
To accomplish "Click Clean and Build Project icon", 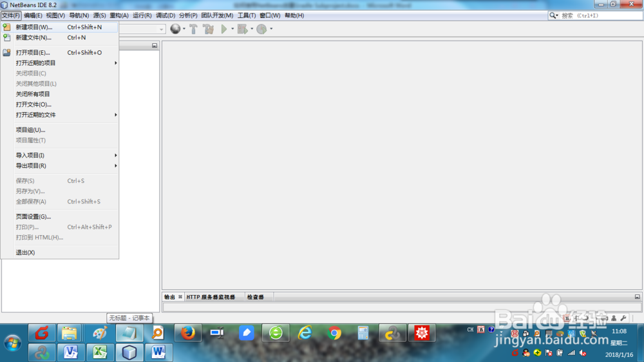I will (208, 29).
